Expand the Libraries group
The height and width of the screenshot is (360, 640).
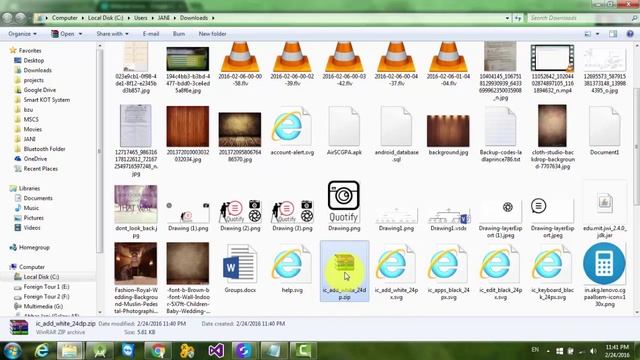click(29, 188)
